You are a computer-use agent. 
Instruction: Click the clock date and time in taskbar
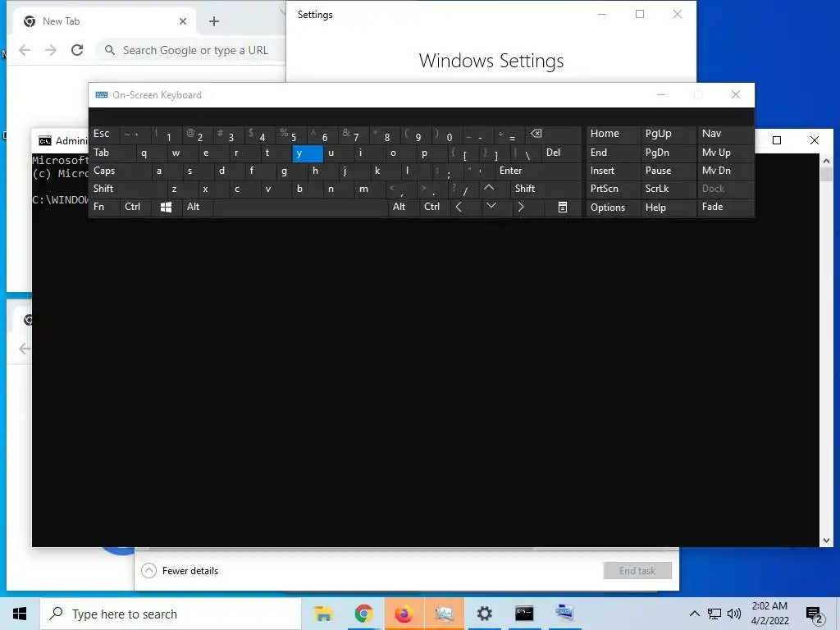[x=769, y=614]
